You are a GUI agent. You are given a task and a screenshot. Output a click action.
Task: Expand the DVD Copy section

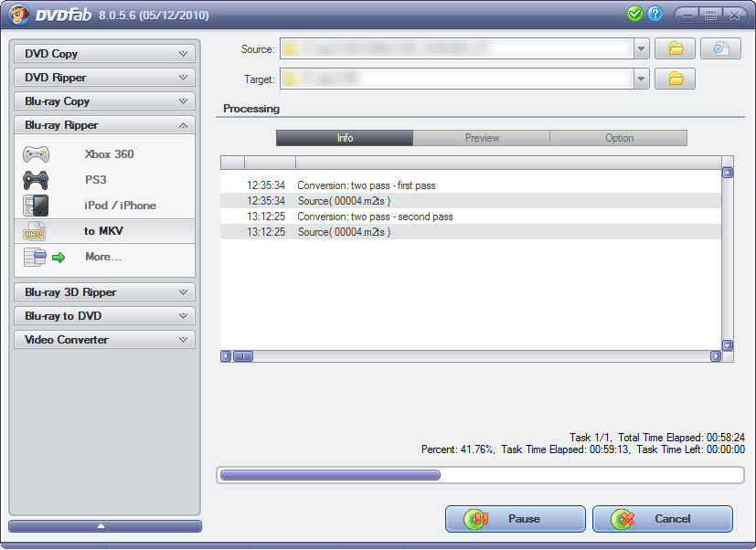click(104, 54)
